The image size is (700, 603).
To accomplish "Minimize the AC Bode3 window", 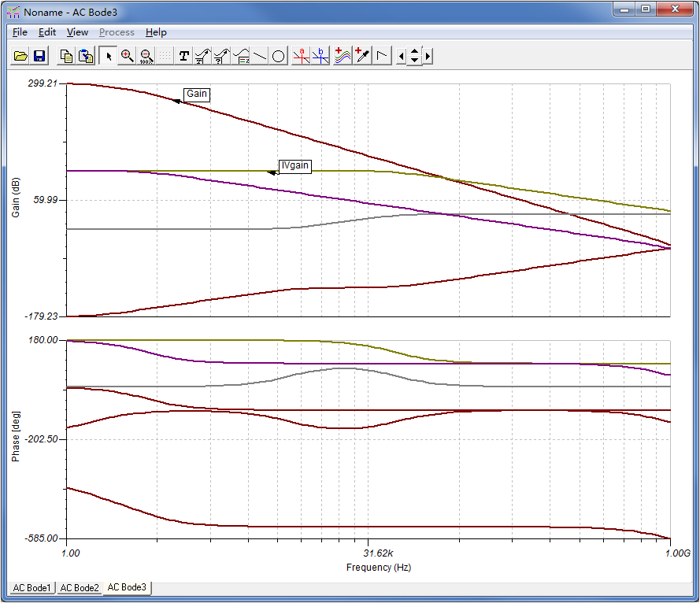I will click(x=624, y=9).
